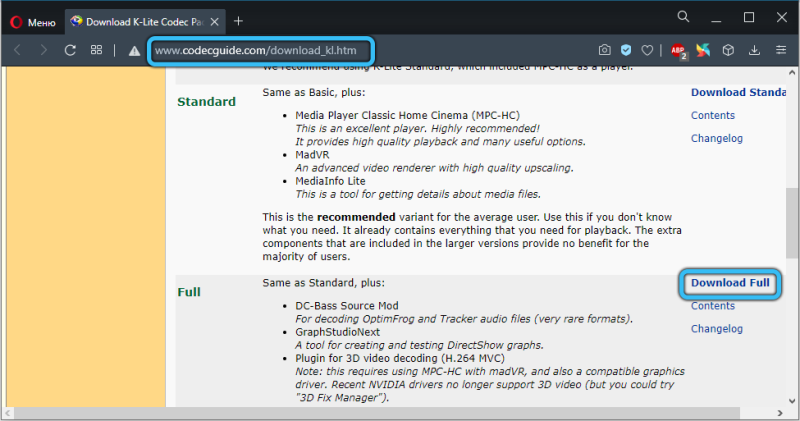Reload the page with the refresh icon
This screenshot has width=800, height=421.
(x=70, y=50)
